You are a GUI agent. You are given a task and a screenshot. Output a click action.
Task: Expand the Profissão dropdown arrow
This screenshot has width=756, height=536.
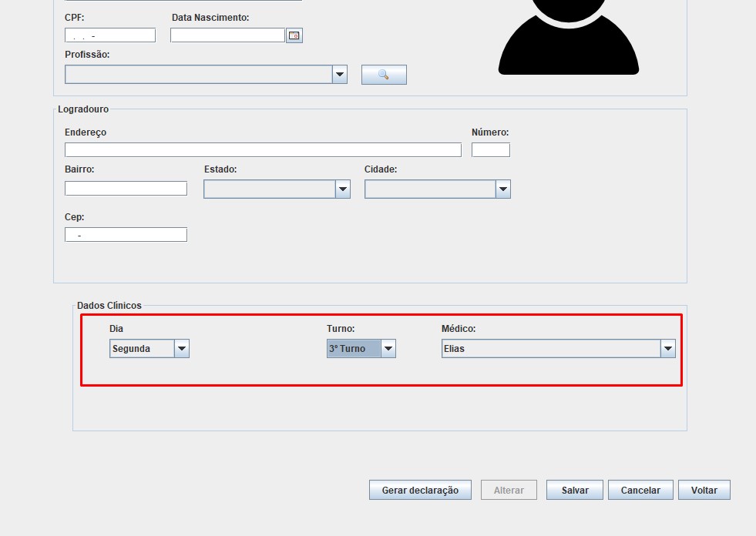click(x=340, y=75)
